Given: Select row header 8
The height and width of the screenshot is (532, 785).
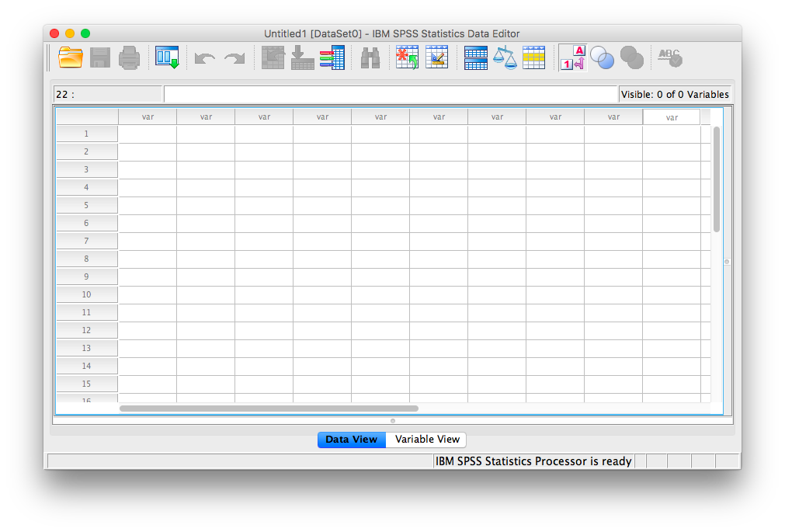Looking at the screenshot, I should (x=87, y=259).
